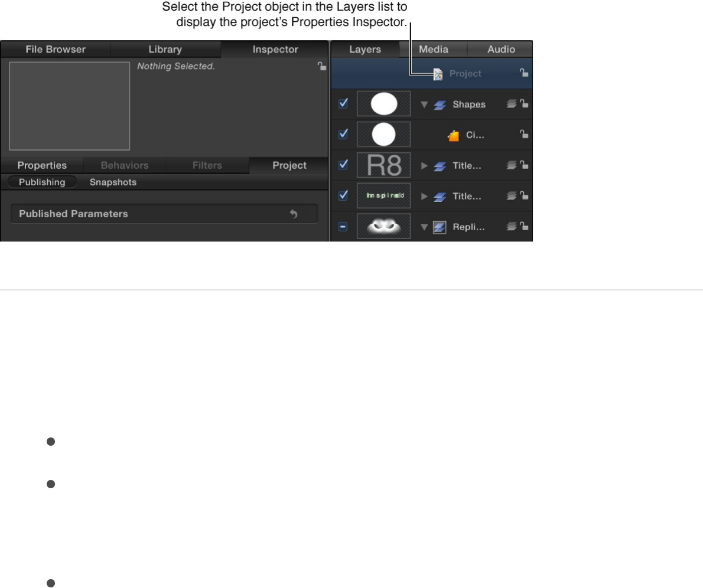Viewport: 703px width, 588px height.
Task: Click the Shapes group layer icon
Action: tap(440, 105)
